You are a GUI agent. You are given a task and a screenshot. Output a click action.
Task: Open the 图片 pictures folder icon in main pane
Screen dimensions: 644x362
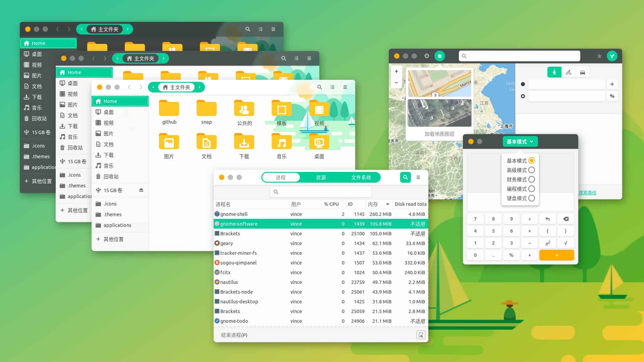point(169,142)
